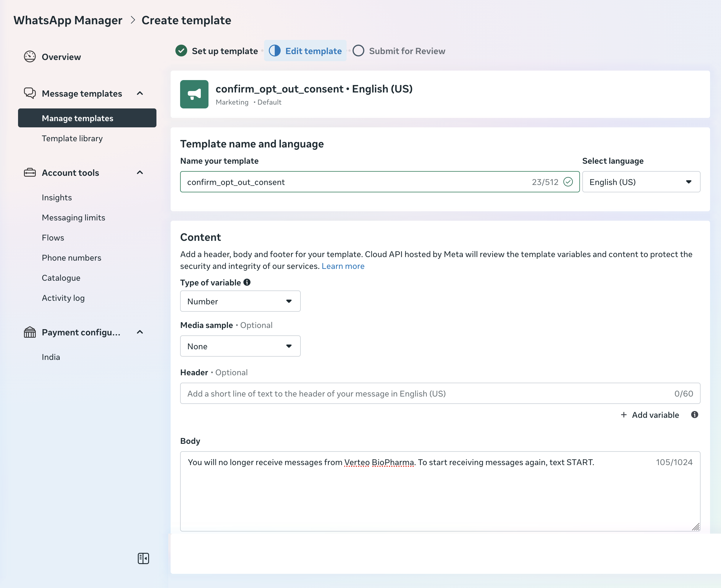Click the Payment configuration bank icon
The image size is (721, 588).
(x=30, y=332)
